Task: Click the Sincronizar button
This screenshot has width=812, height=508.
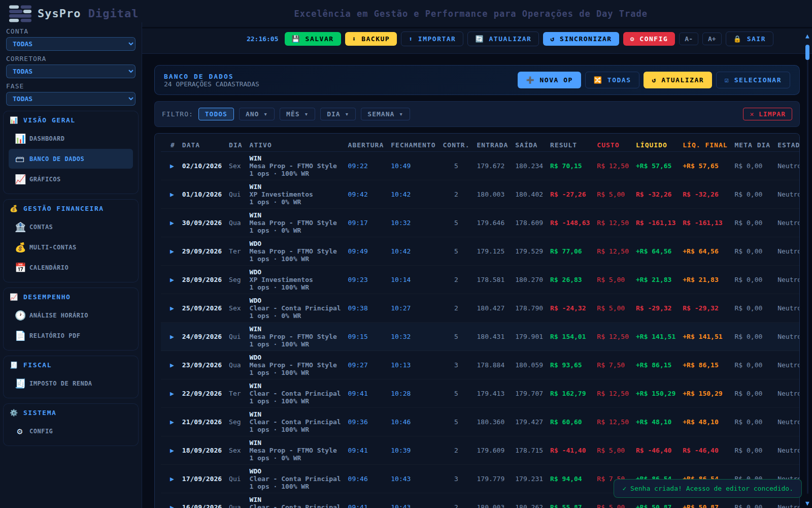Action: coord(581,39)
